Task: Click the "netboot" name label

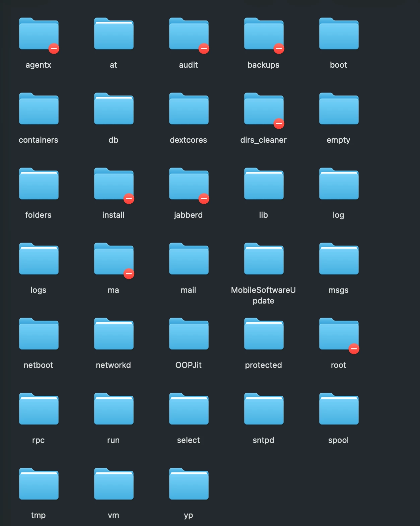Action: point(39,365)
